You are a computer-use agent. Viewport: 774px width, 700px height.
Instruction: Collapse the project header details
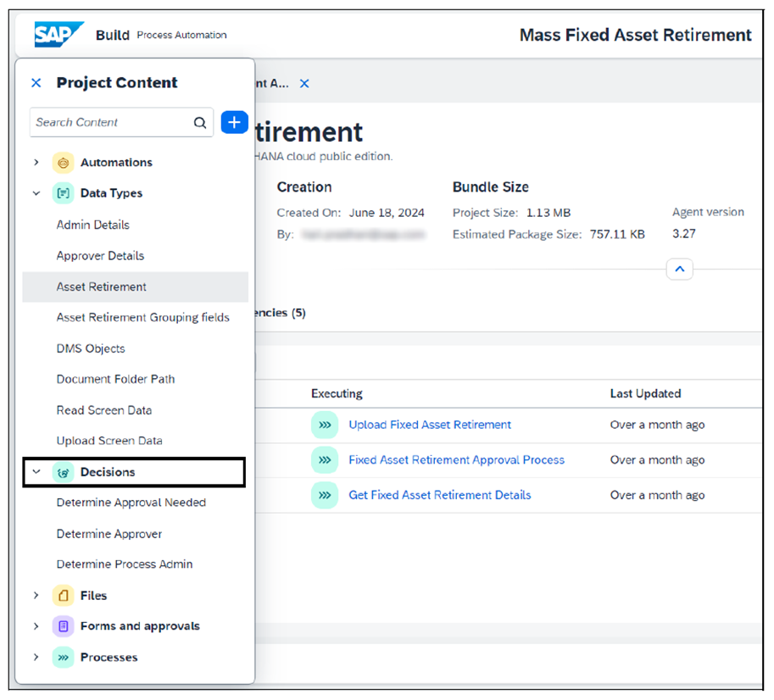(680, 269)
